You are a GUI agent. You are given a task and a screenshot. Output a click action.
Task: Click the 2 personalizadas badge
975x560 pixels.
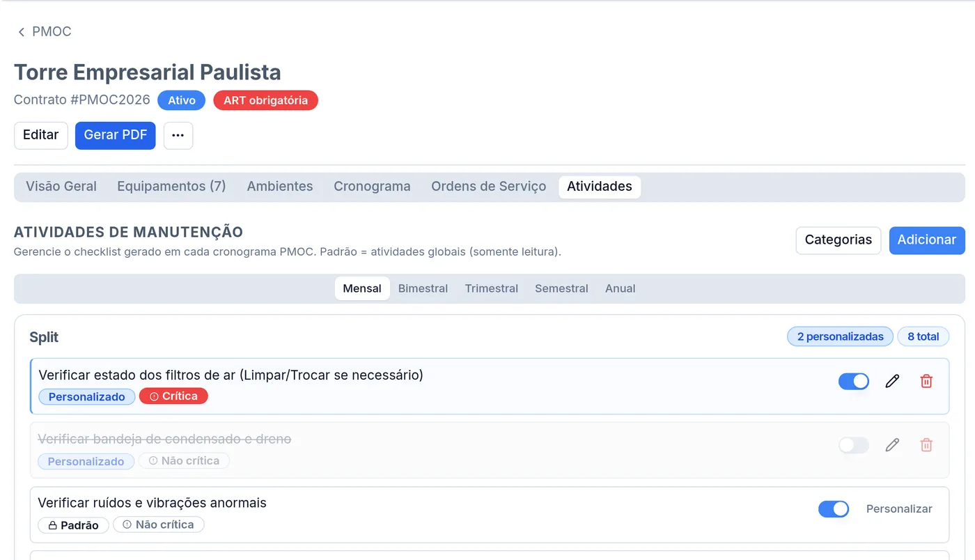click(x=841, y=336)
